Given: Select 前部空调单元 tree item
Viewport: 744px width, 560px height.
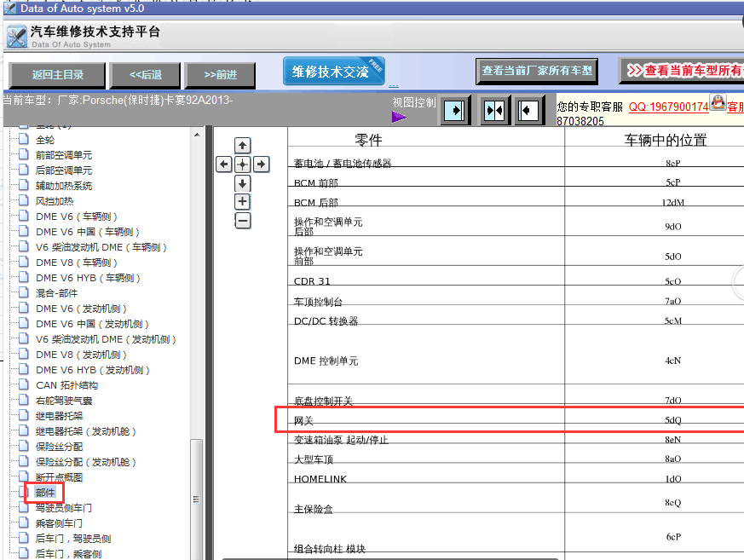Looking at the screenshot, I should point(64,155).
